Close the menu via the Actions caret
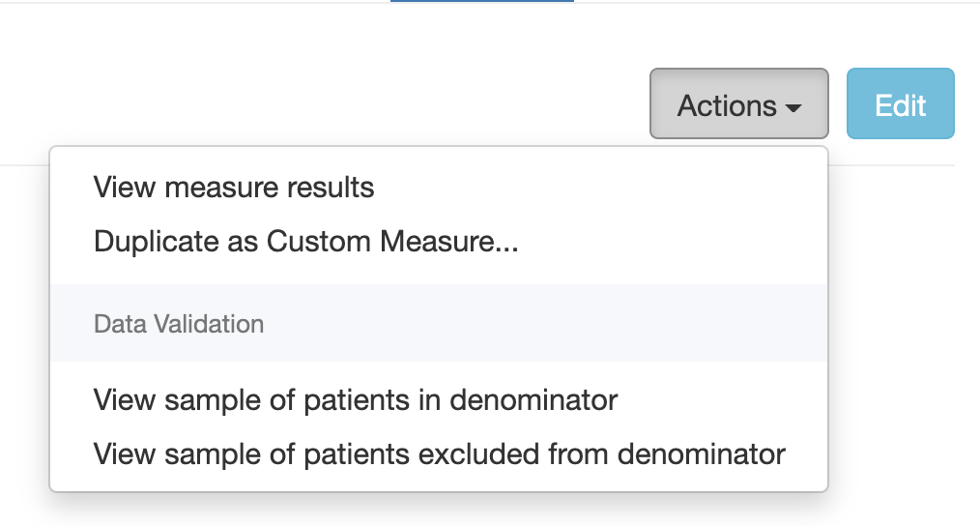Screen dimensions: 980x526 [793, 107]
